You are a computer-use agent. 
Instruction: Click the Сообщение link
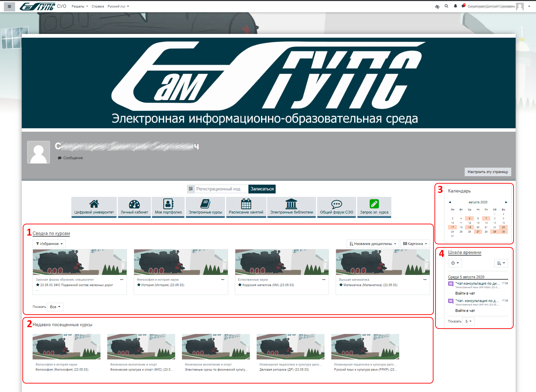click(71, 158)
